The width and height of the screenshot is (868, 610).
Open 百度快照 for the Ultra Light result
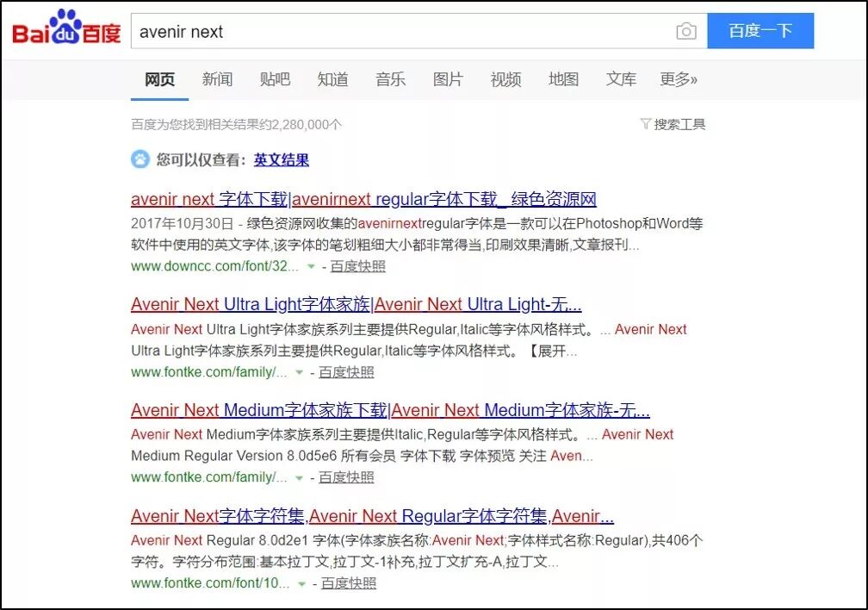pos(346,372)
